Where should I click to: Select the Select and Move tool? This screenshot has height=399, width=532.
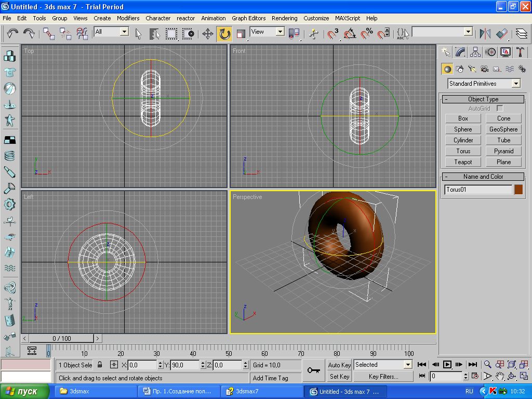[208, 34]
